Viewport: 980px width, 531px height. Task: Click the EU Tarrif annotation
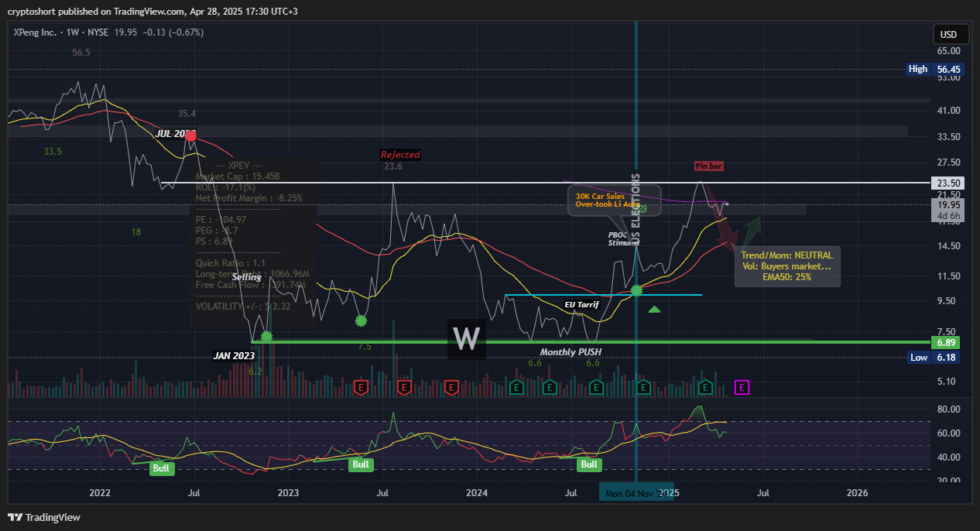pos(582,305)
